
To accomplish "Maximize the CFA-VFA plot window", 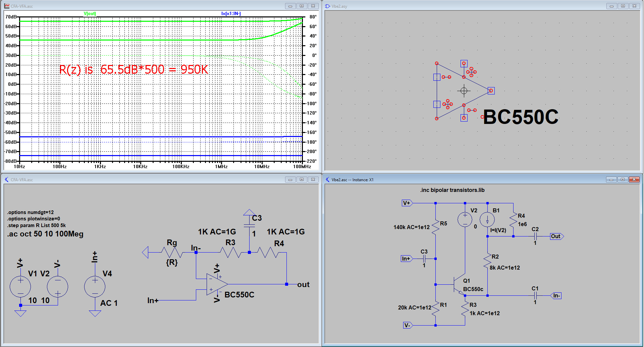I will click(302, 6).
